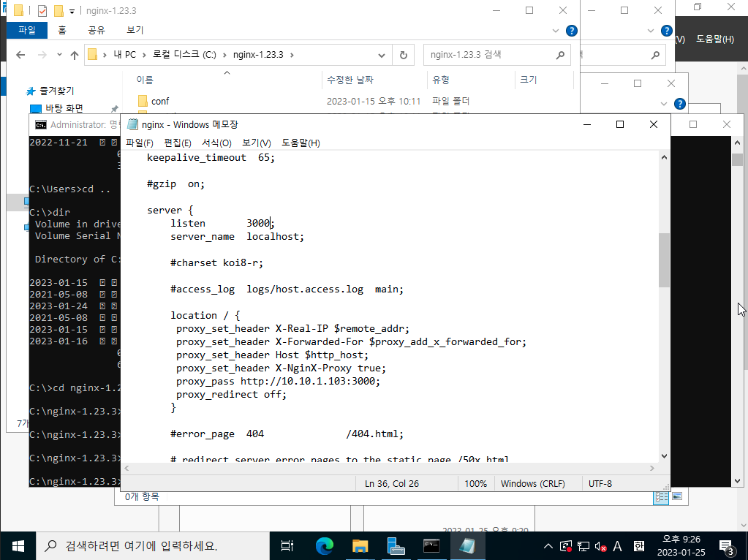Sort by 유형 column header
This screenshot has height=560, width=748.
[x=441, y=80]
